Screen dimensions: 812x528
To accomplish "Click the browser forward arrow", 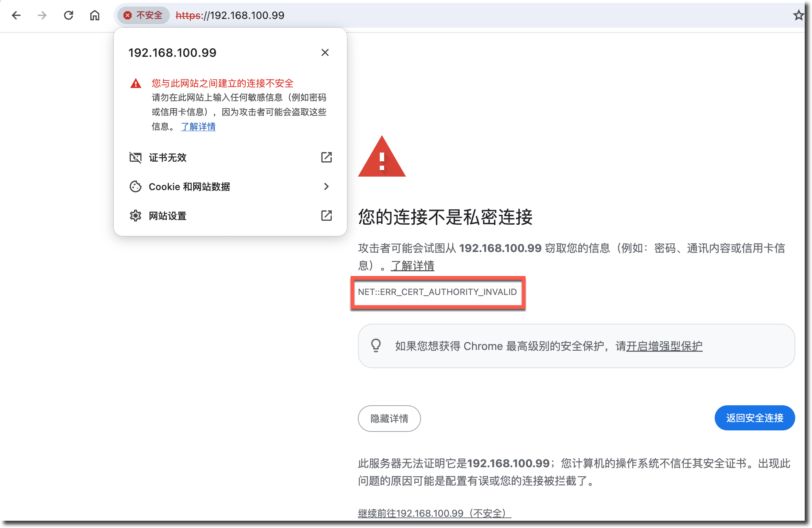I will point(42,15).
